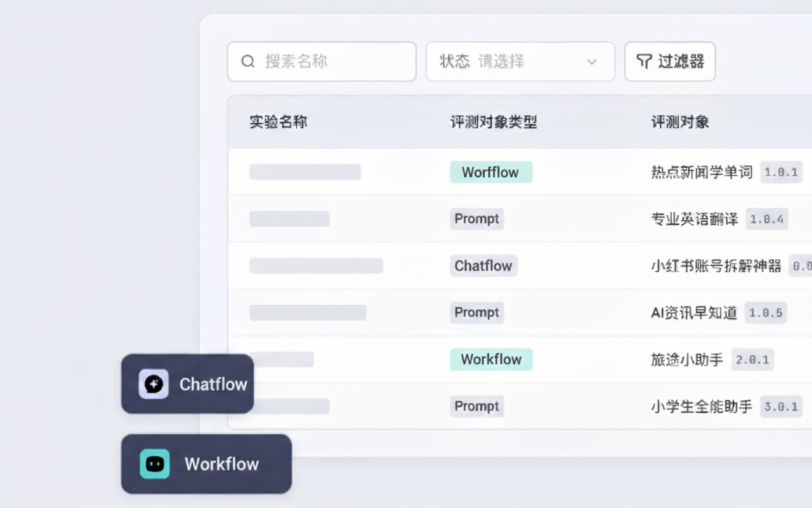Screen dimensions: 812x508
Task: Click the Workflow robot icon
Action: click(155, 464)
